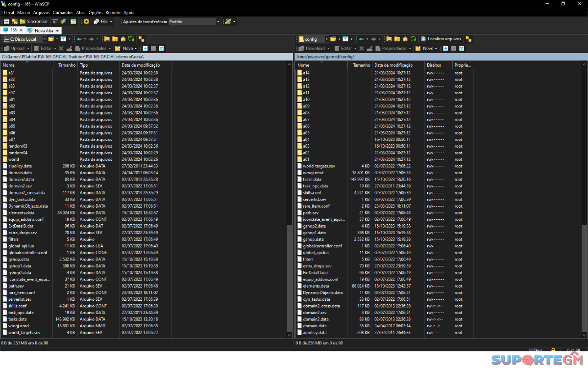Click the refresh globe icon in top toolbar
588x368 pixels.
(x=228, y=22)
